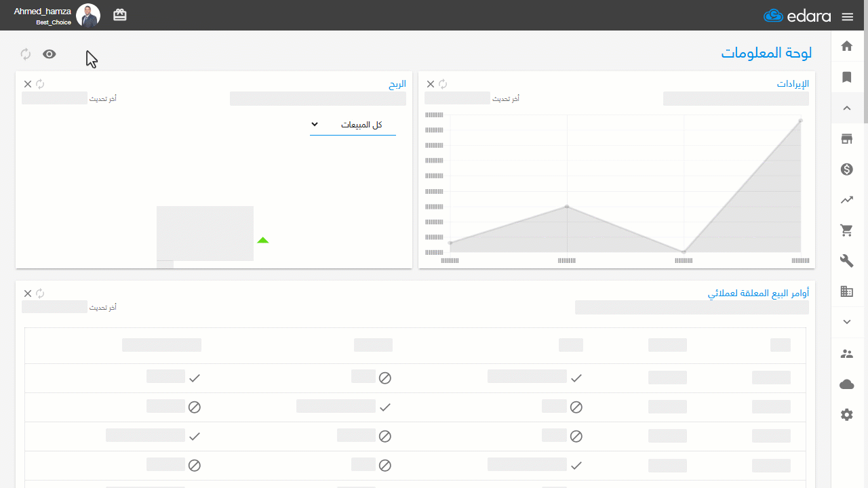The width and height of the screenshot is (868, 488).
Task: Open the hamburger main menu
Action: pos(847,17)
